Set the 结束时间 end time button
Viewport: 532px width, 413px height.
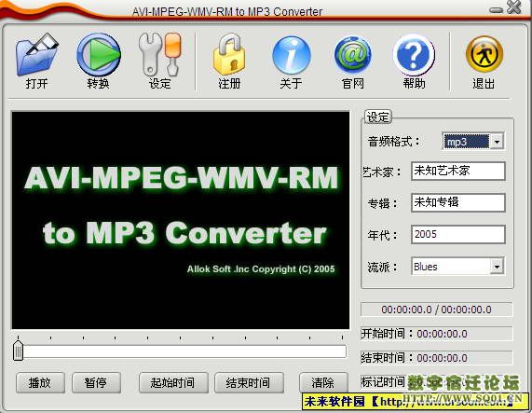249,383
